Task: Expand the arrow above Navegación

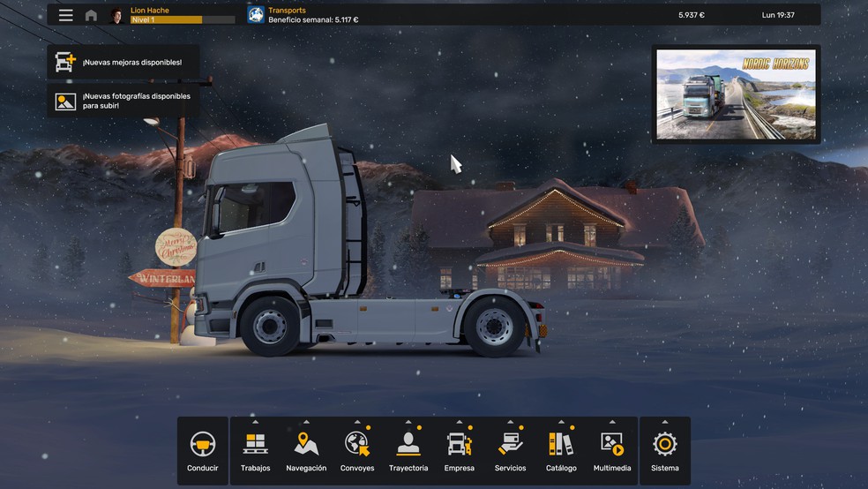Action: pos(306,422)
